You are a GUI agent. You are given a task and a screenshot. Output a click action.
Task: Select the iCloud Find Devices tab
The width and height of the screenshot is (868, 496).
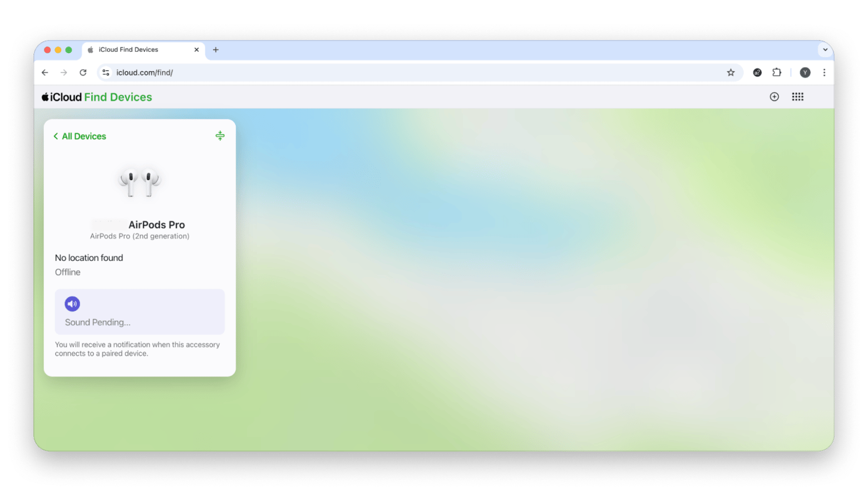(x=134, y=49)
